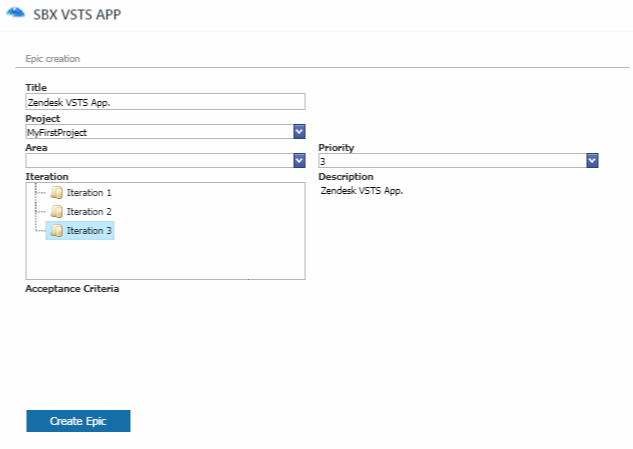This screenshot has height=449, width=633.
Task: Click the Area field label
Action: 36,148
